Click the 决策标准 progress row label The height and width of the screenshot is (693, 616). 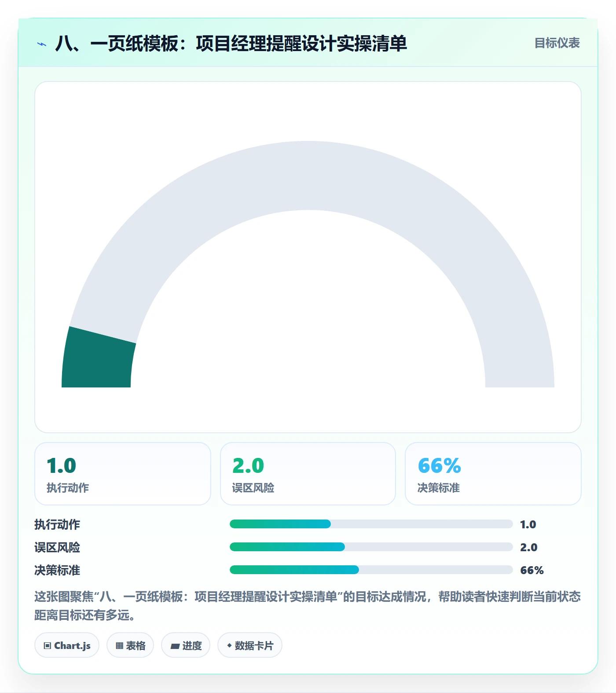(x=57, y=570)
